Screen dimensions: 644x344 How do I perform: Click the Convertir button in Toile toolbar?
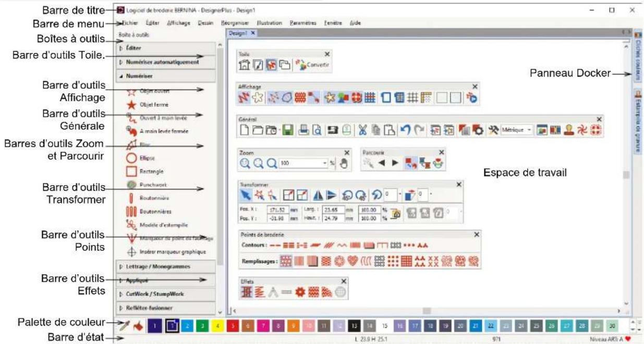(312, 66)
